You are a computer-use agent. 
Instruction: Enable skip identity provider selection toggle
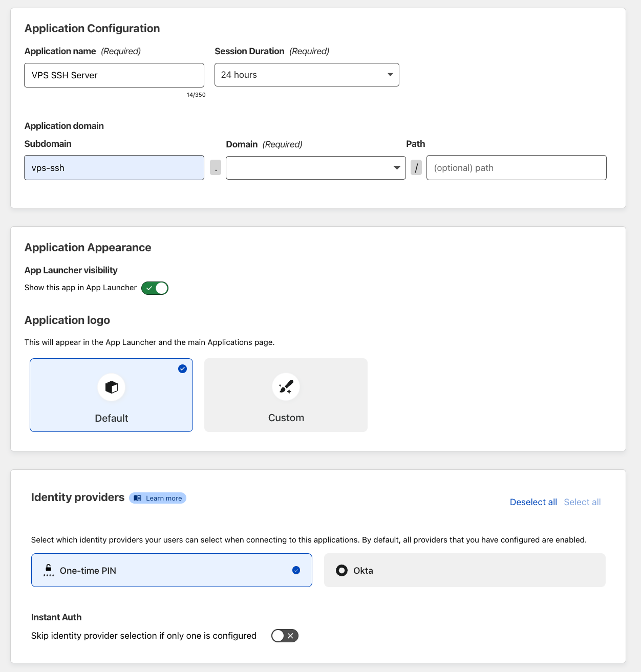tap(285, 636)
